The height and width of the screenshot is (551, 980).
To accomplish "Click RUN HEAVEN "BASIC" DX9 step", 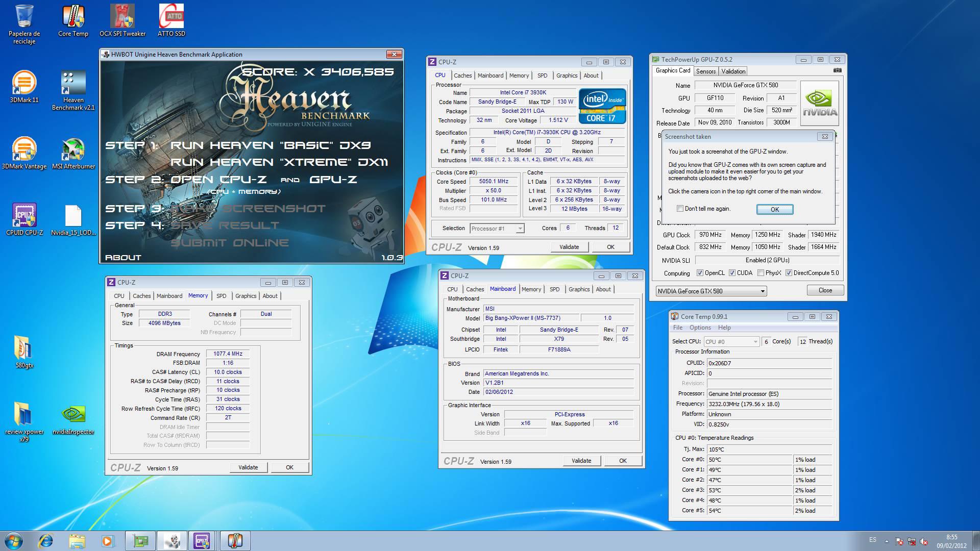I will coord(271,145).
